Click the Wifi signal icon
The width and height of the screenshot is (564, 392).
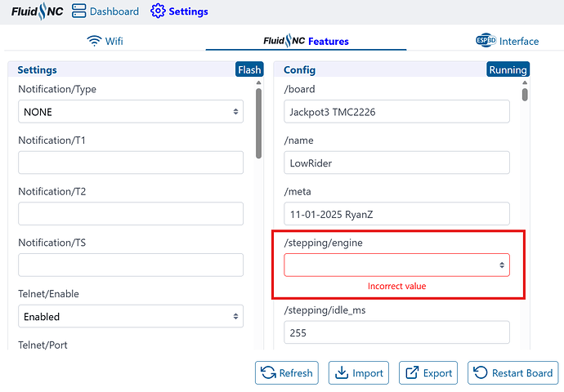94,41
